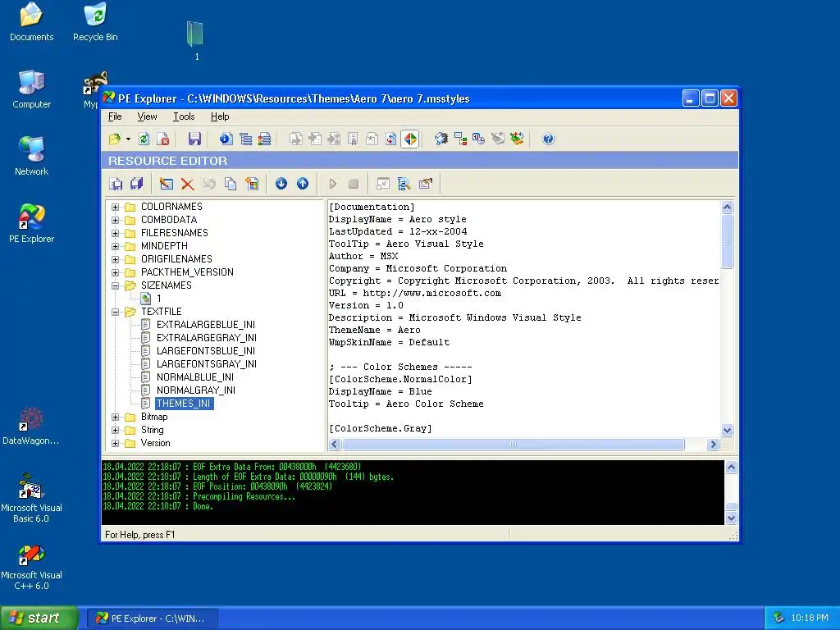This screenshot has height=630, width=840.
Task: Click the resource properties icon
Action: 426,184
